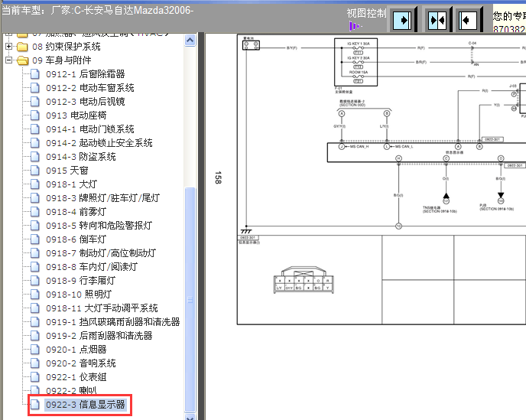Open 0913 电动座椅 page
The width and height of the screenshot is (526, 420).
pyautogui.click(x=76, y=116)
